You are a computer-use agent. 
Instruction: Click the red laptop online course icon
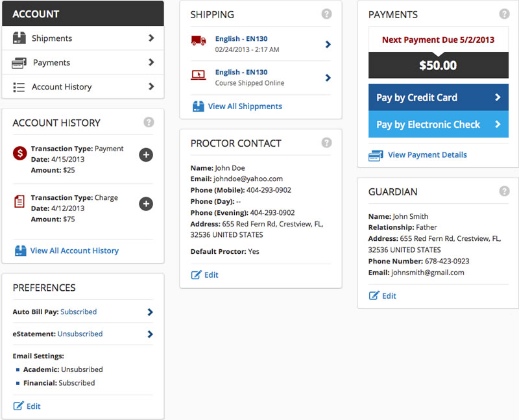click(199, 75)
